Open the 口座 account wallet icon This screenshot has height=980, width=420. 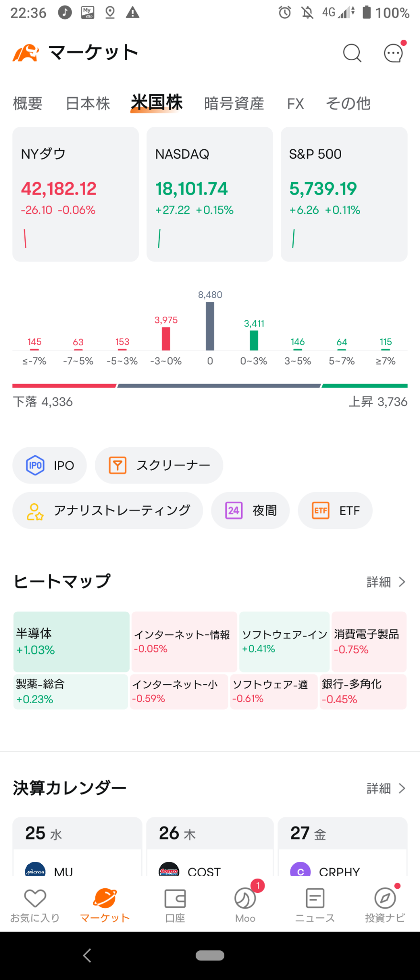point(175,899)
